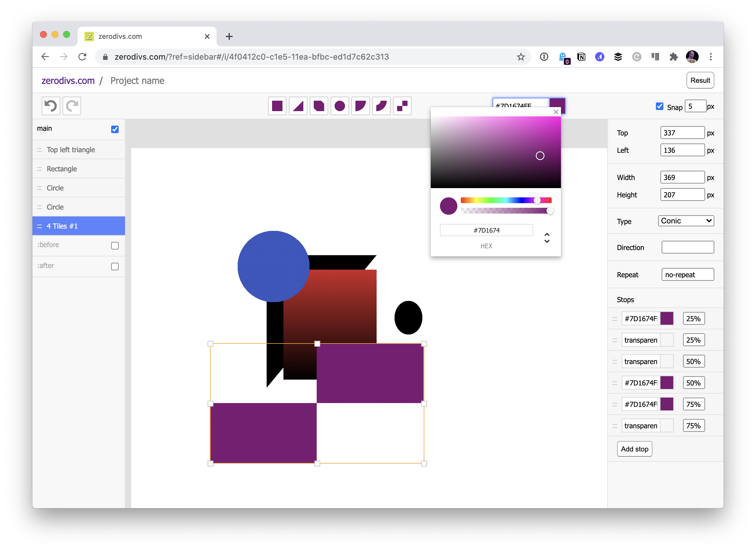Click the purple swatch of first 25% stop
Image resolution: width=756 pixels, height=551 pixels.
tap(667, 319)
